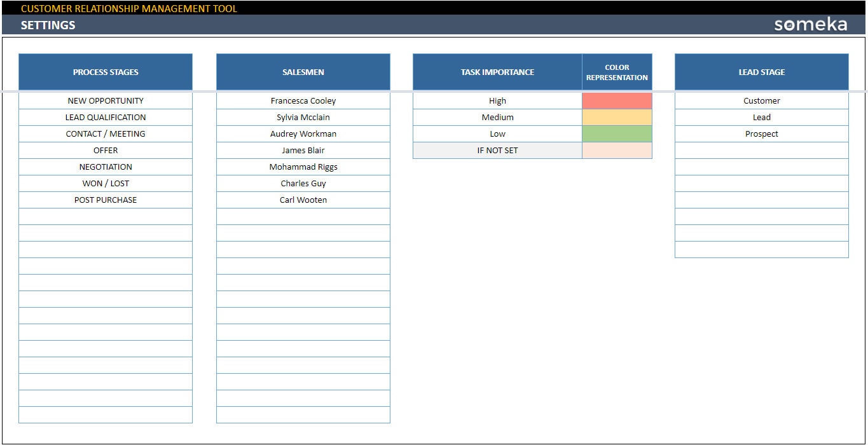This screenshot has height=445, width=868.
Task: Select the red color swatch for High importance
Action: pos(617,100)
